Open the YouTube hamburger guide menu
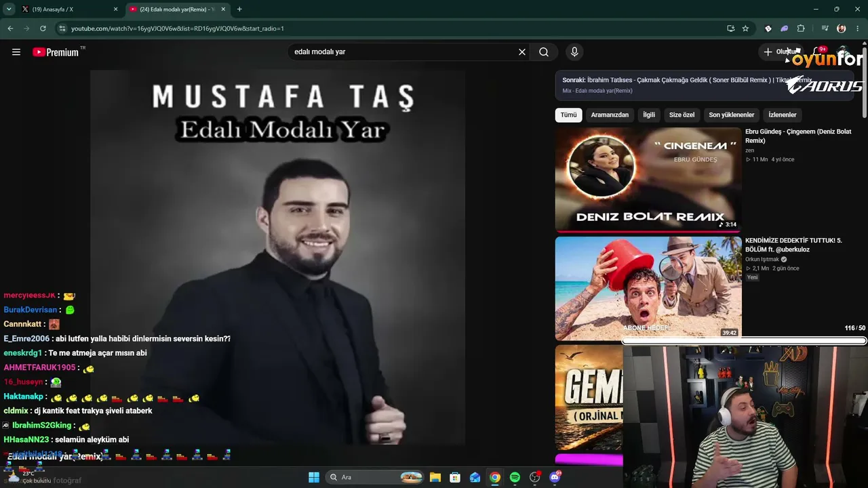This screenshot has height=488, width=868. (16, 52)
